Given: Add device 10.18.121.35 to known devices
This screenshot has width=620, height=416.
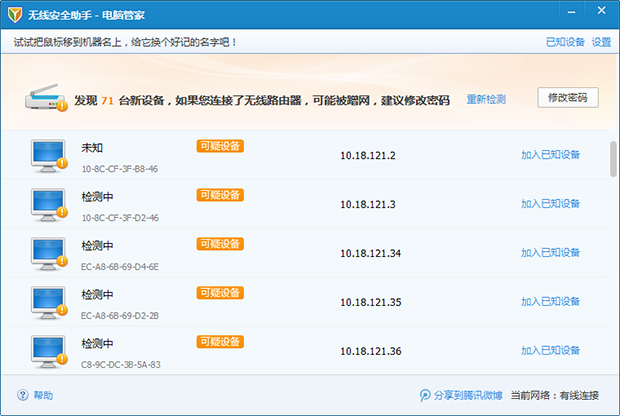Looking at the screenshot, I should [550, 302].
